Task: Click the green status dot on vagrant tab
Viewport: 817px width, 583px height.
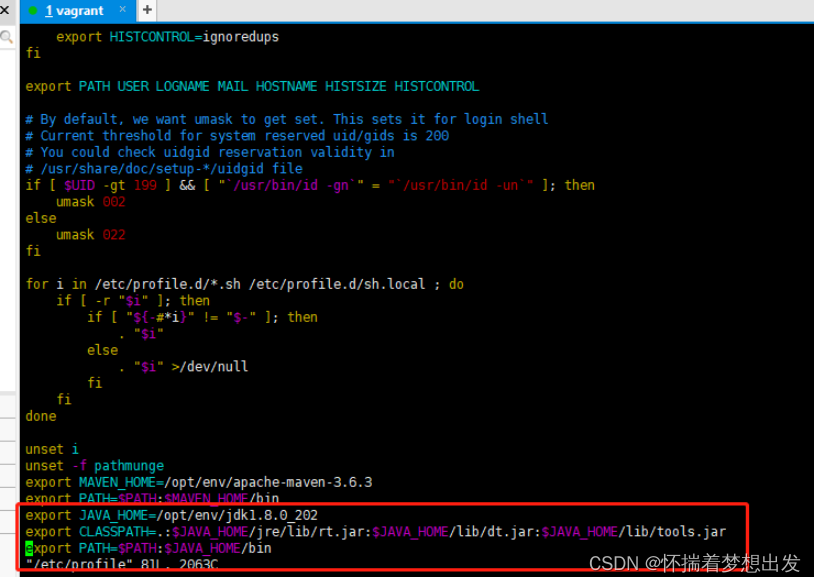Action: [x=33, y=11]
